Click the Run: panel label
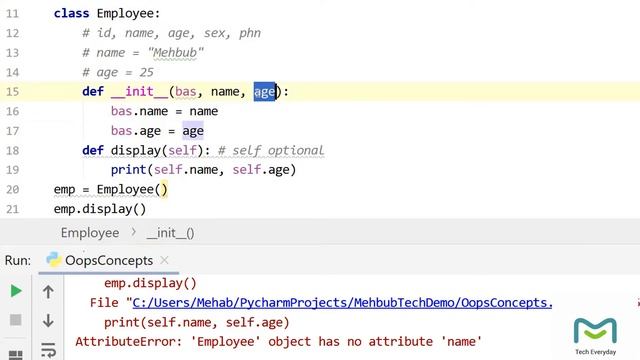The height and width of the screenshot is (360, 640). click(x=18, y=260)
